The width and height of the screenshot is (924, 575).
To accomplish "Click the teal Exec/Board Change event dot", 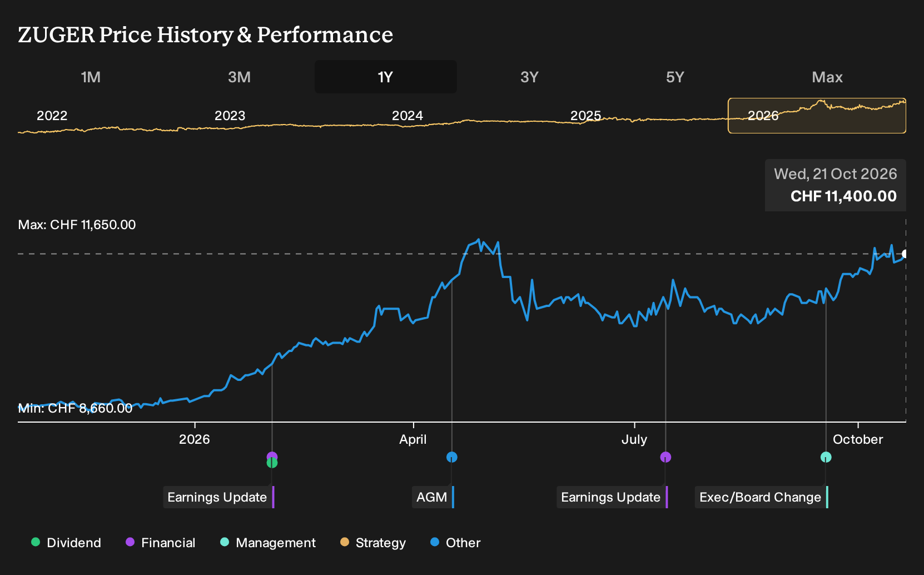I will tap(826, 457).
